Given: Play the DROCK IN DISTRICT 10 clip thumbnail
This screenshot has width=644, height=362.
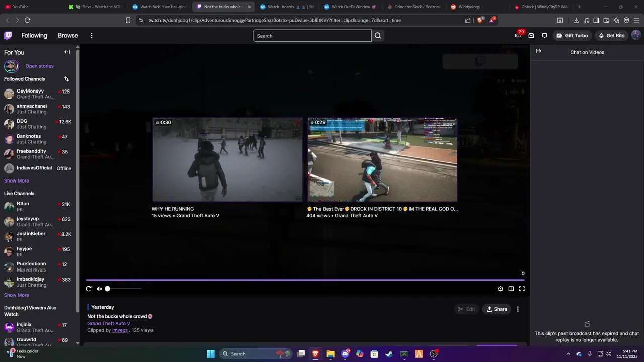Looking at the screenshot, I should tap(382, 159).
